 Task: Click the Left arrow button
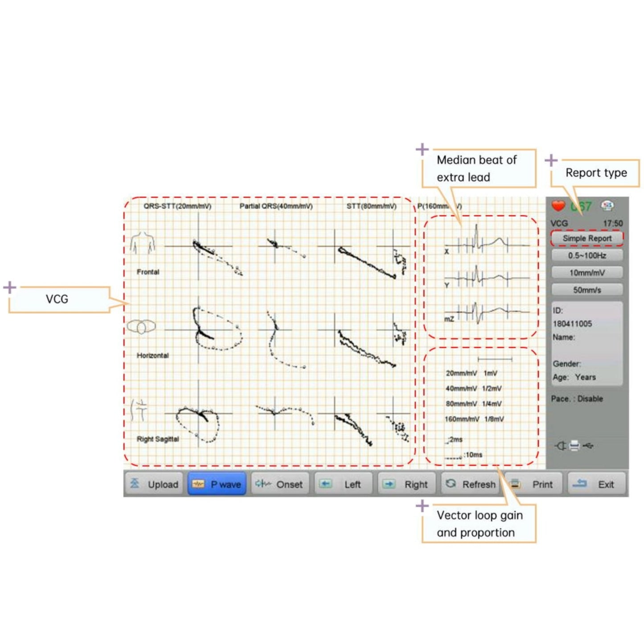point(343,484)
